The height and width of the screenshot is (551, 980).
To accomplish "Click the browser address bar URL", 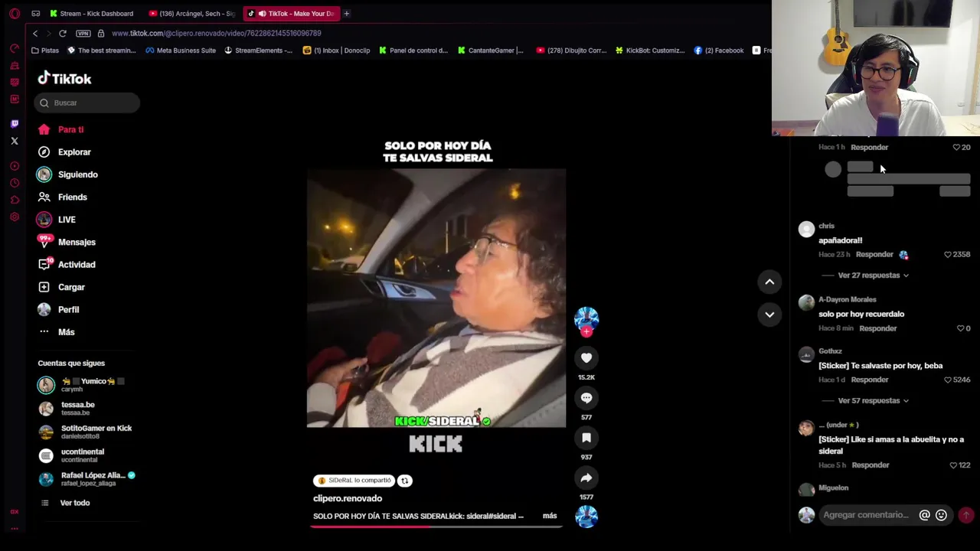I will (x=217, y=33).
